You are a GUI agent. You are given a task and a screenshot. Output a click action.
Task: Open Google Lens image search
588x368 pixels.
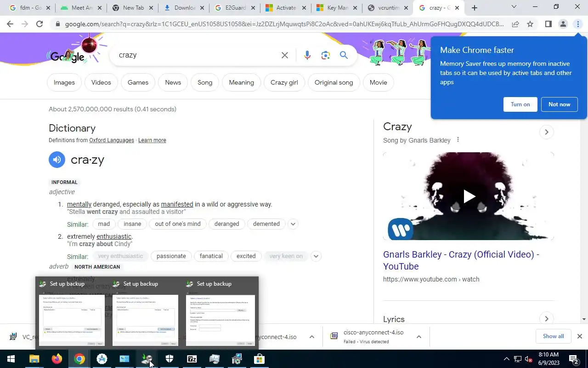(326, 55)
